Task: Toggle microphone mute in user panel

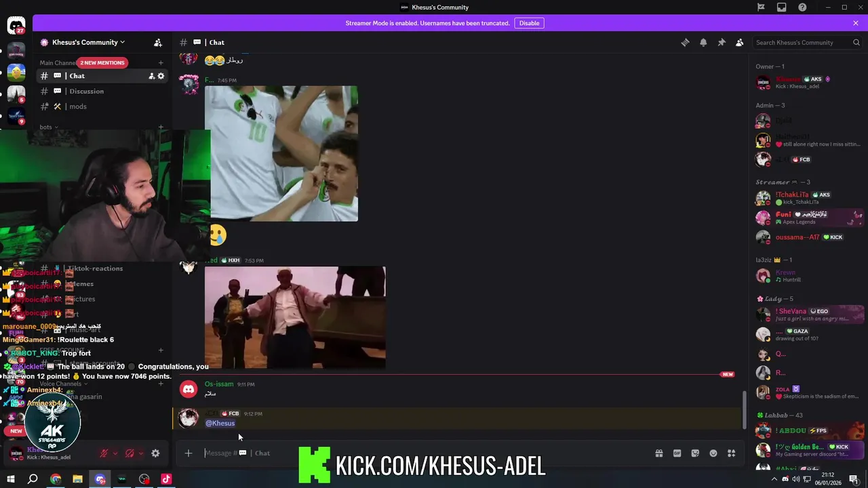Action: (x=104, y=453)
